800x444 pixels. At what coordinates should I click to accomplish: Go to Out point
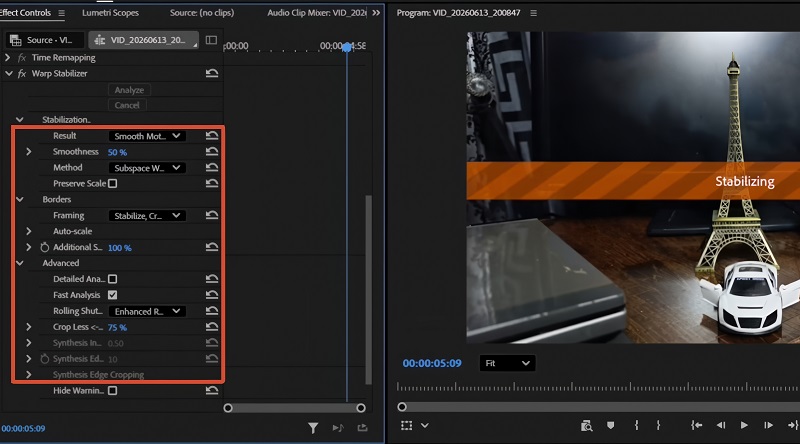[x=792, y=425]
